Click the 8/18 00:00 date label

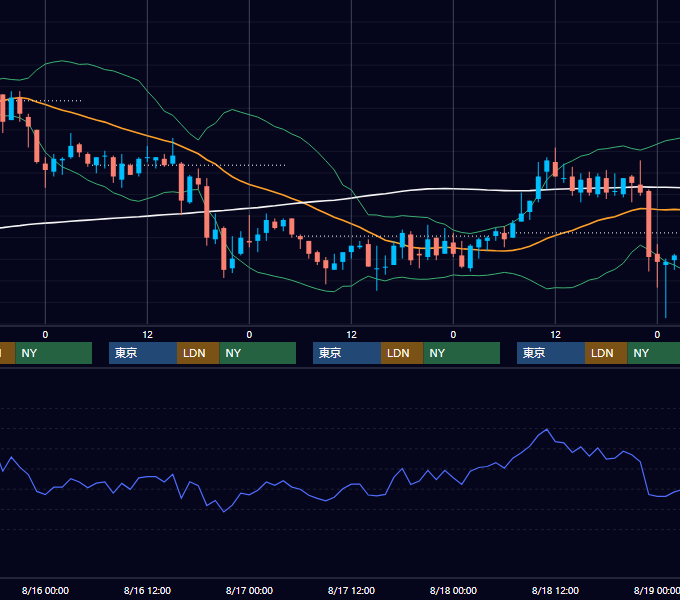pyautogui.click(x=453, y=590)
